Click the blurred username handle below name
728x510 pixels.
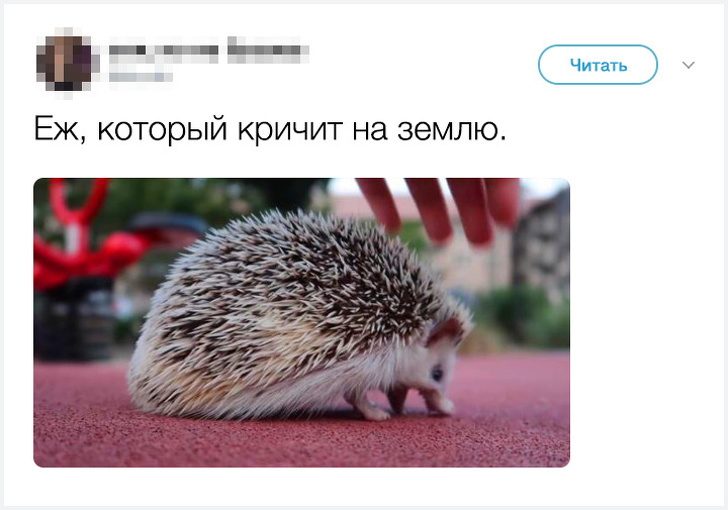point(141,77)
